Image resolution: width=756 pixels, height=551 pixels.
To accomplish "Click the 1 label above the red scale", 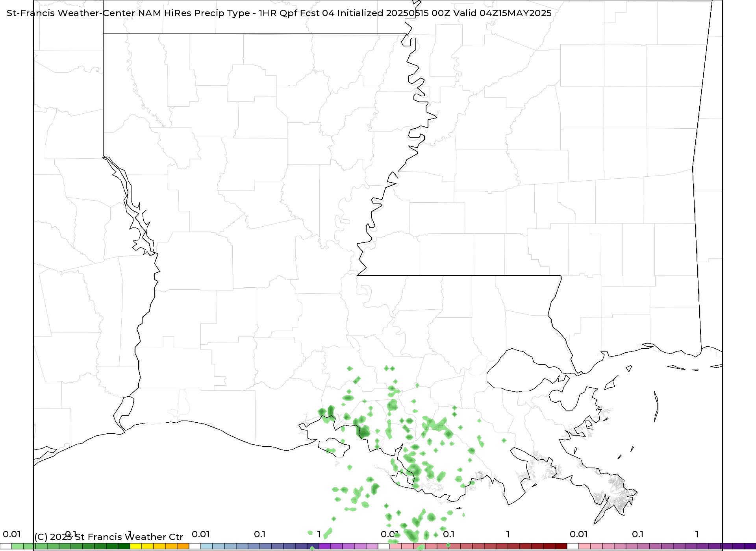I will (508, 534).
